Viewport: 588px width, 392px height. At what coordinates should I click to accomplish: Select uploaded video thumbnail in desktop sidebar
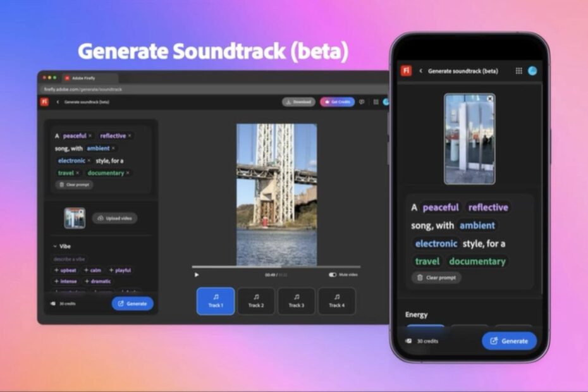click(75, 218)
